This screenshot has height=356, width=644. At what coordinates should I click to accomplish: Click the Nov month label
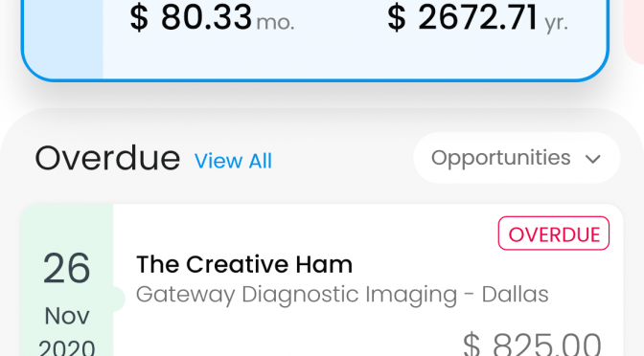click(67, 316)
